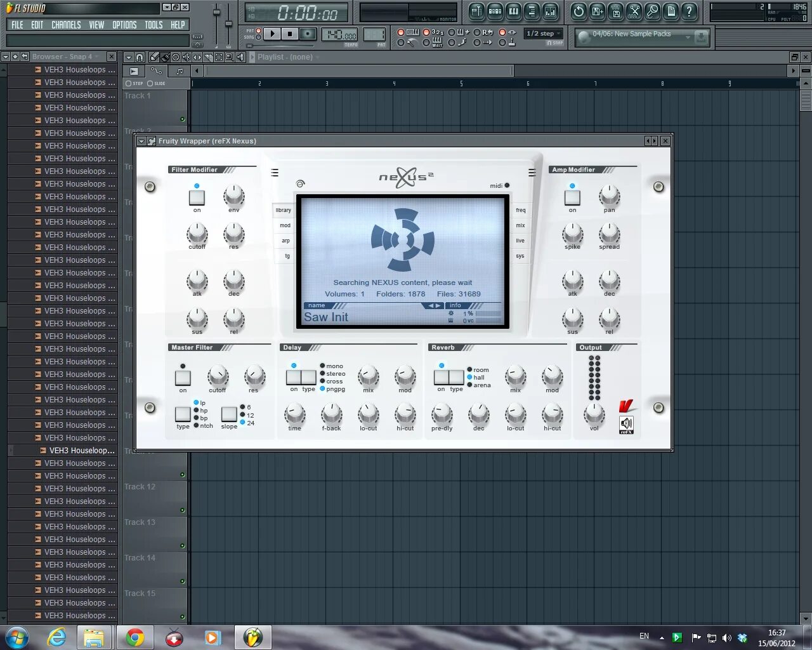The image size is (812, 650).
Task: Open the piano roll window from the toolbar
Action: point(513,11)
